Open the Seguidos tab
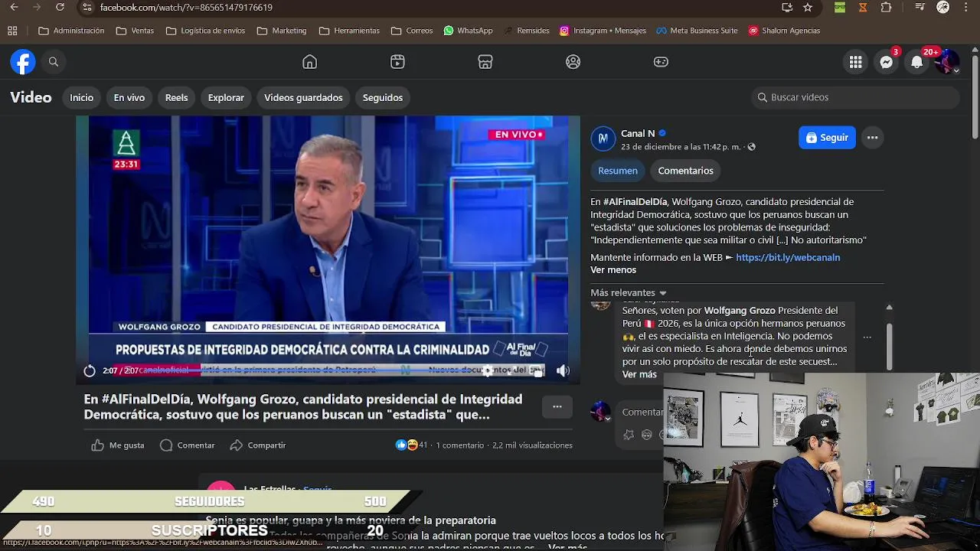 [x=383, y=98]
